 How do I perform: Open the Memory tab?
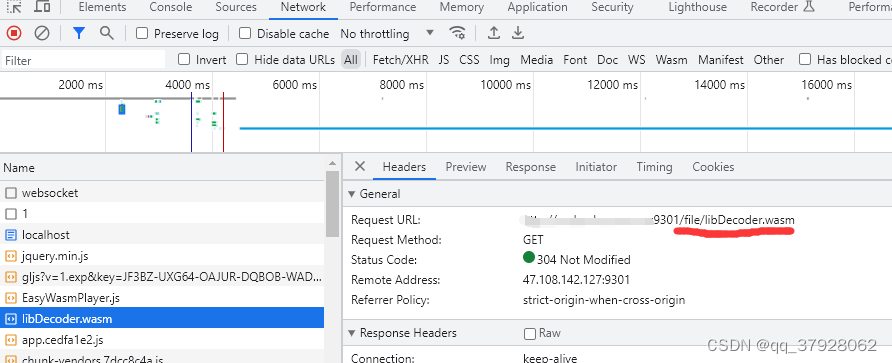[x=462, y=7]
